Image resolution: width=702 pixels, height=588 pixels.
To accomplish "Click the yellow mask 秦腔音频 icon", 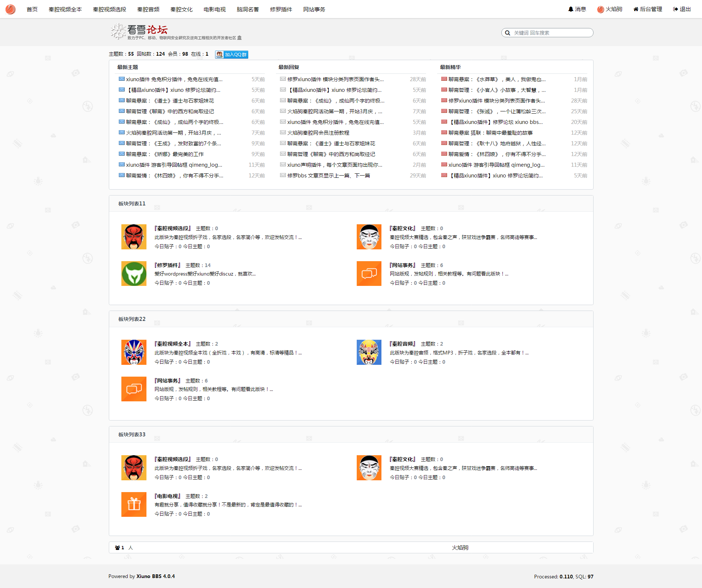I will pyautogui.click(x=369, y=352).
